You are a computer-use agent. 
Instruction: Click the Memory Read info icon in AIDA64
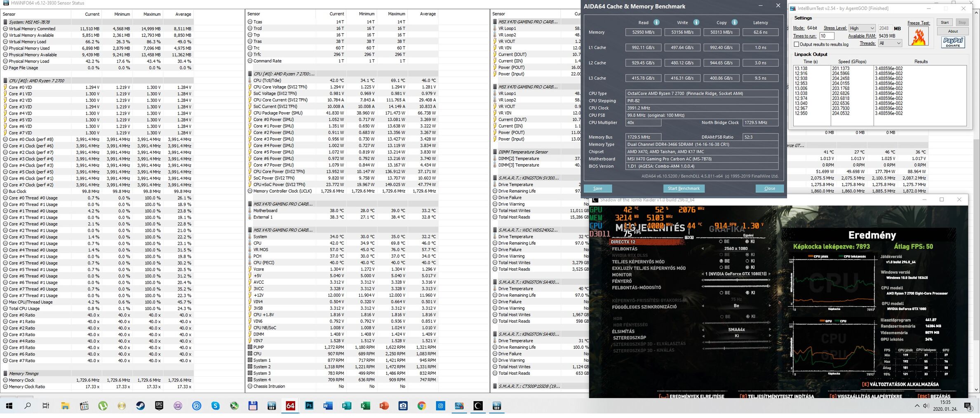pyautogui.click(x=656, y=22)
